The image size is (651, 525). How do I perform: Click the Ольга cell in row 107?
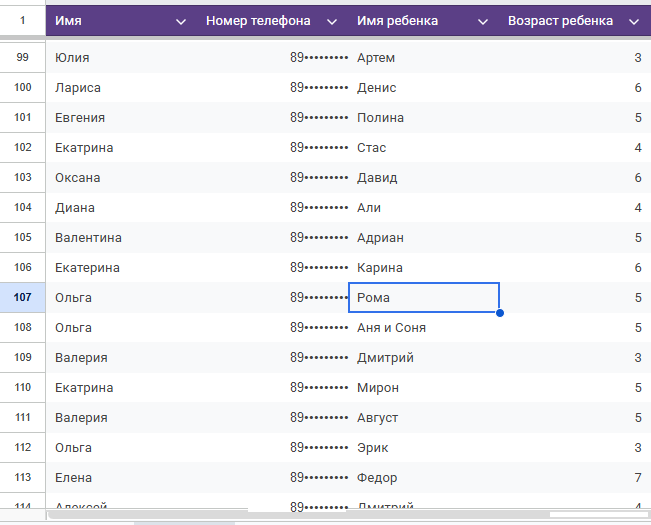(x=122, y=298)
